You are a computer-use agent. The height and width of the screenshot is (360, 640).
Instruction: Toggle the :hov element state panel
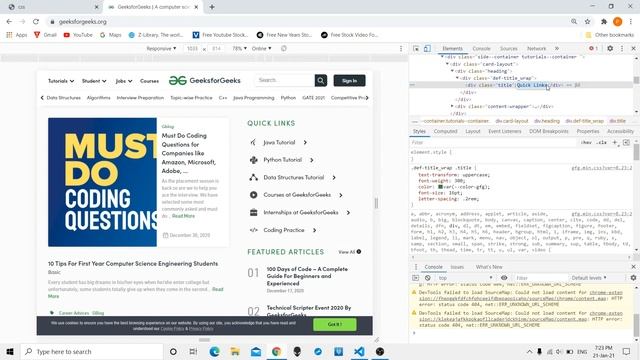coord(586,142)
